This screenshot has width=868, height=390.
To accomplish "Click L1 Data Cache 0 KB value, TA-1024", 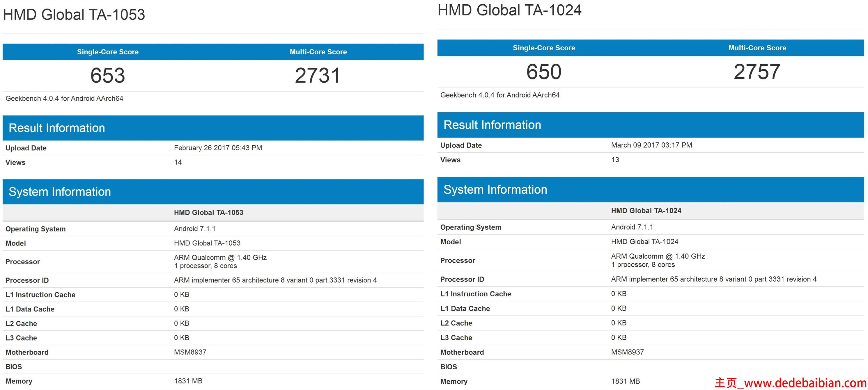I will point(619,308).
